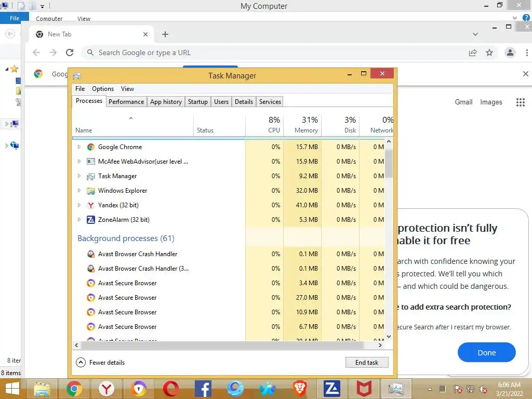Open the Images link

point(491,102)
